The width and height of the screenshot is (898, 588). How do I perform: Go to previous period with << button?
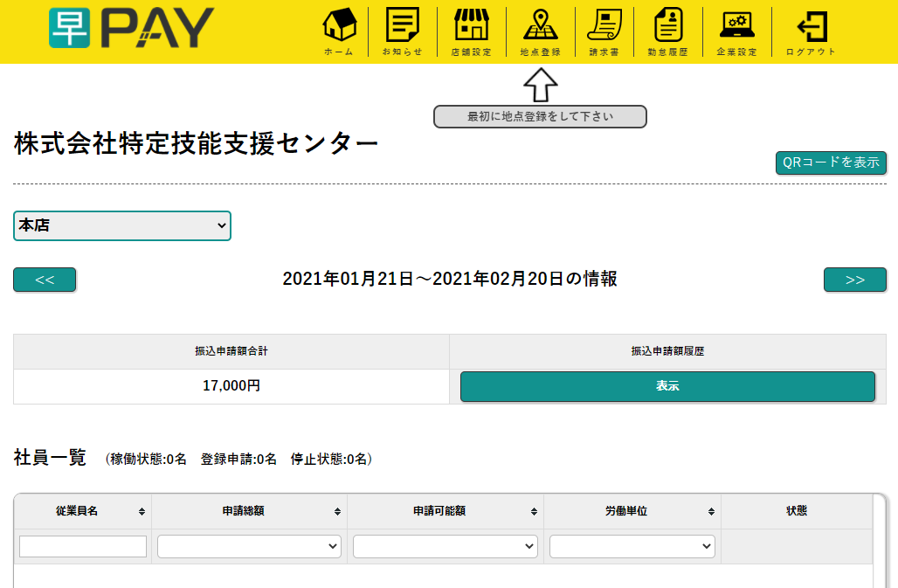coord(45,280)
